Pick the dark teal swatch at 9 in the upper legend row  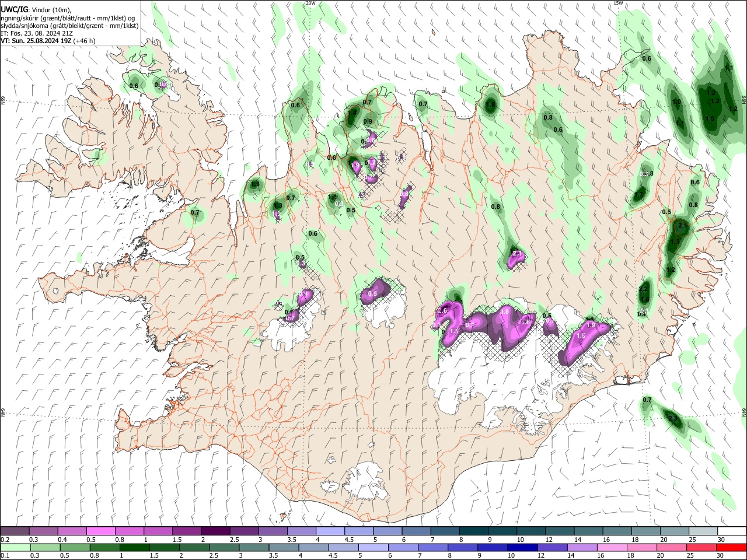pos(501,531)
